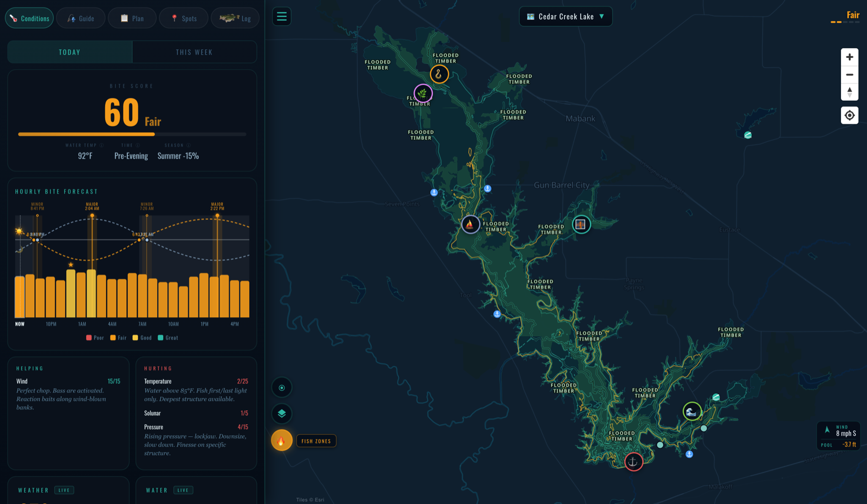Click blue anchor marker near Tool
The width and height of the screenshot is (867, 504).
coord(497,314)
